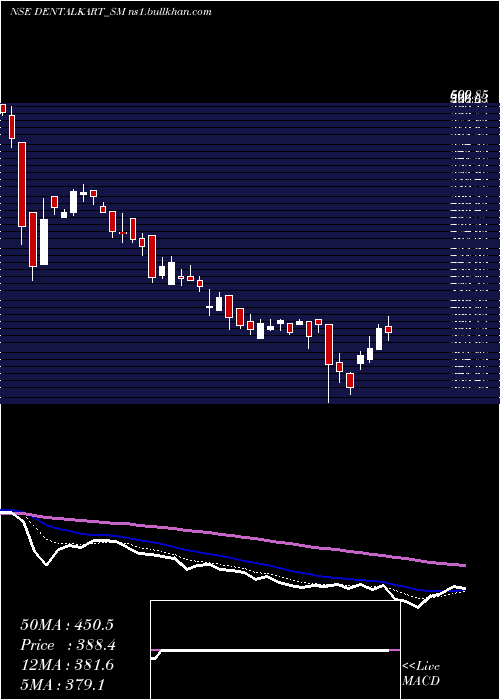This screenshot has height=700, width=500.
Task: Select the last red candle on the right
Action: [388, 329]
